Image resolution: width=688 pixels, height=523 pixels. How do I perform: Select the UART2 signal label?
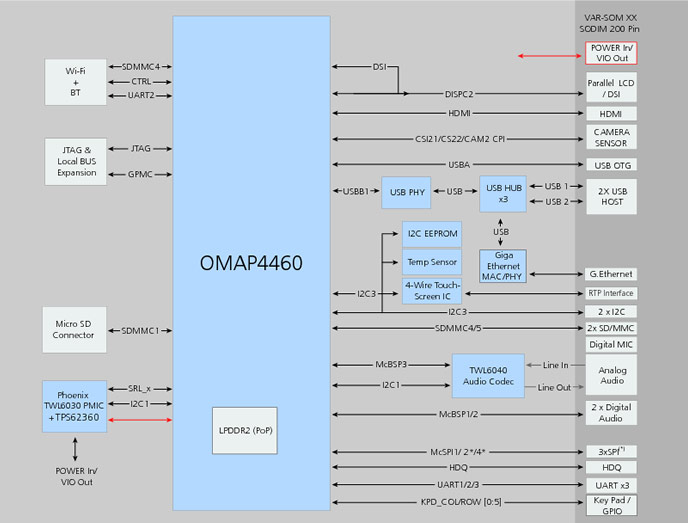coord(141,95)
